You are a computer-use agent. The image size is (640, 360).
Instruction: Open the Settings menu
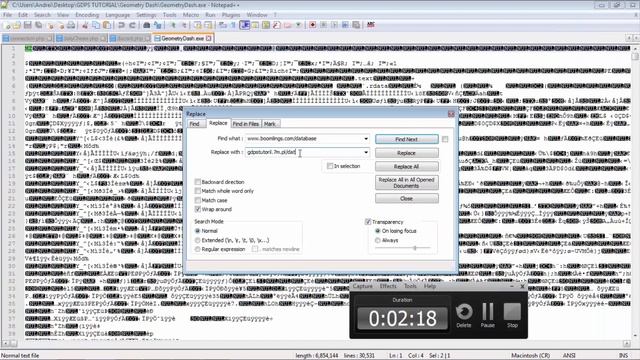[146, 15]
